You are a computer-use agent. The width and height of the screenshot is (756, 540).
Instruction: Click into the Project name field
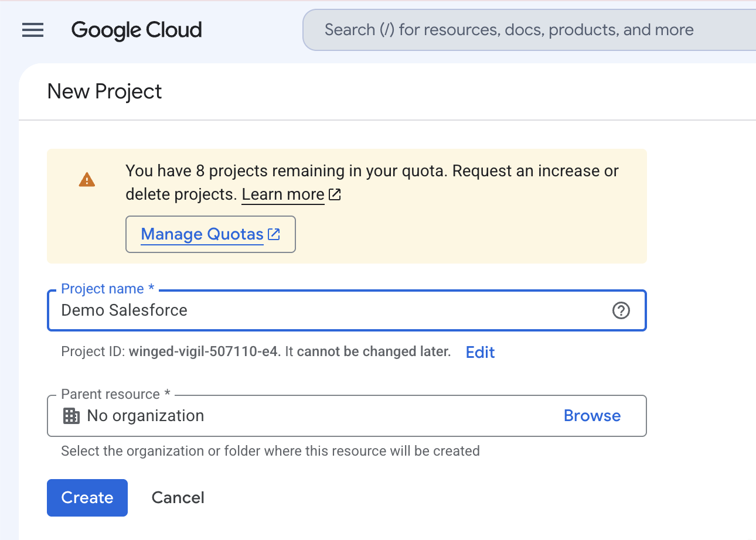(x=346, y=310)
